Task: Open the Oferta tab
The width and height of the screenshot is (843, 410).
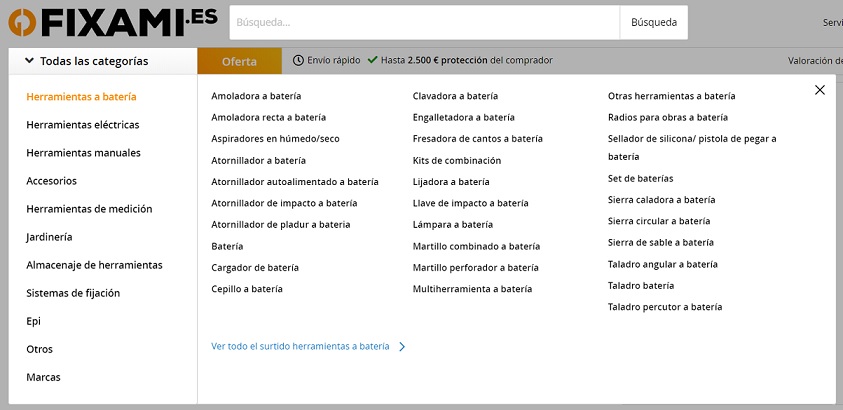Action: pos(239,61)
